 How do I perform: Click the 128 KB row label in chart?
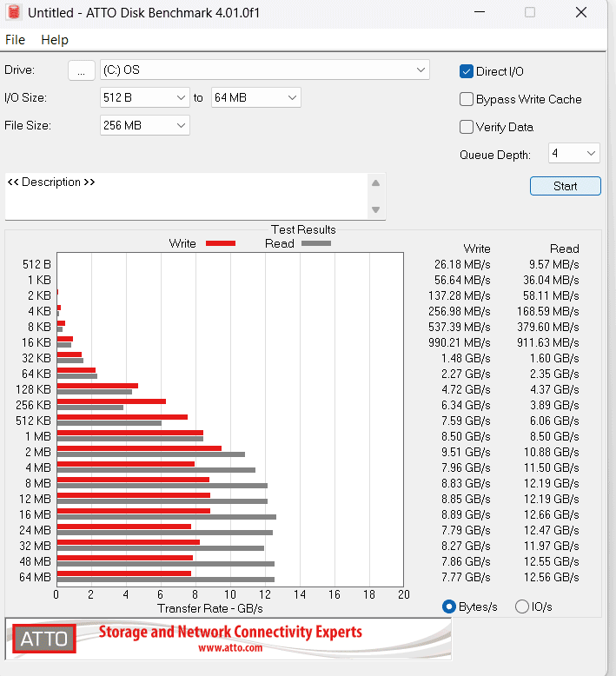tap(33, 389)
